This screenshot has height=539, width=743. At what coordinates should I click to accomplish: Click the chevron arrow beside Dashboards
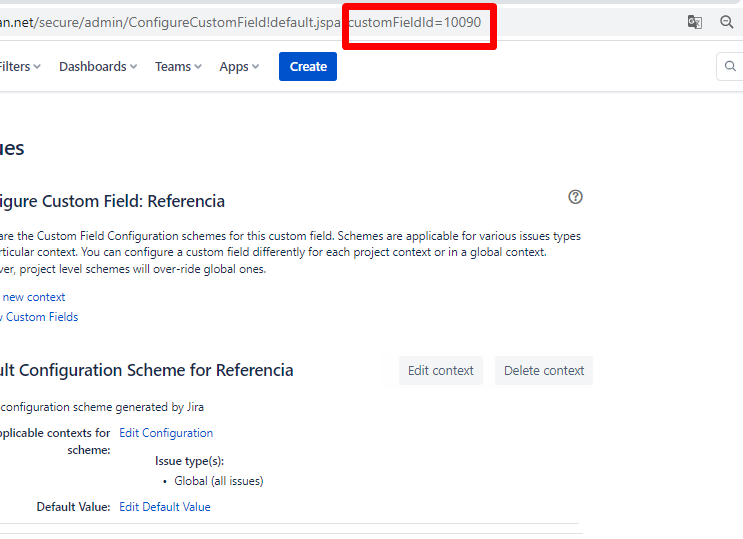click(134, 67)
